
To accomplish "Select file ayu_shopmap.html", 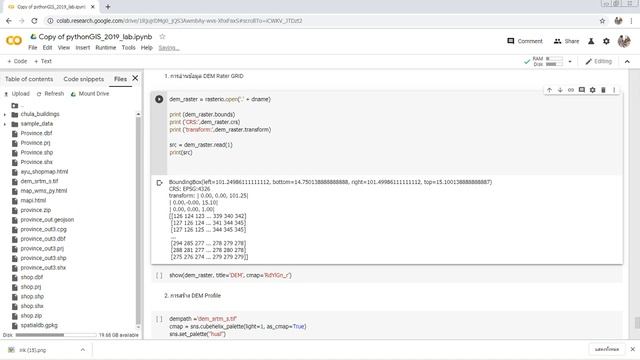I will pos(44,172).
